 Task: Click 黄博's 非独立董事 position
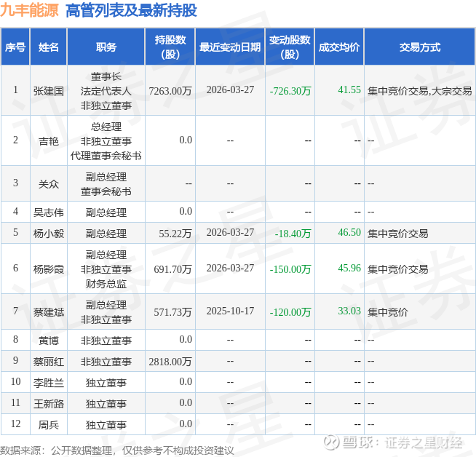coord(106,340)
